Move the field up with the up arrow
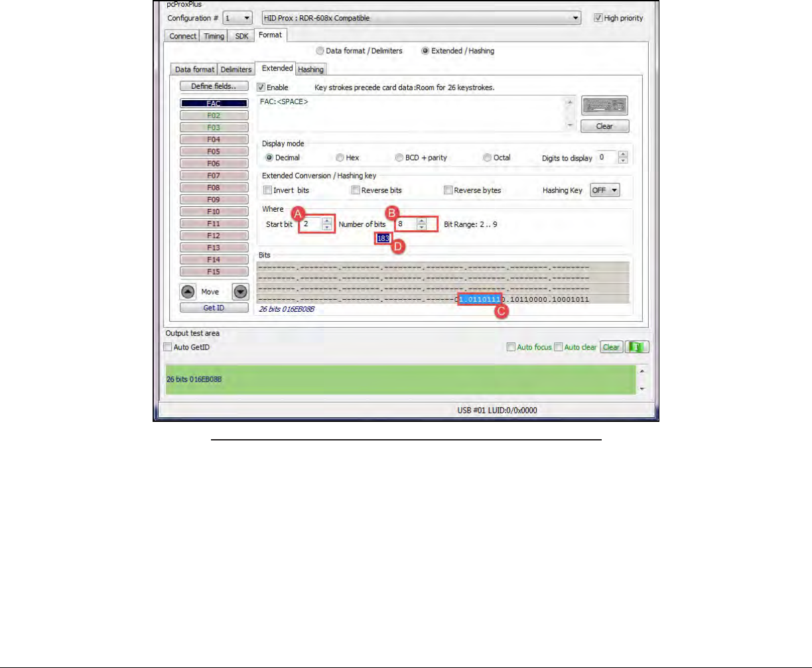The image size is (812, 668). [x=188, y=291]
